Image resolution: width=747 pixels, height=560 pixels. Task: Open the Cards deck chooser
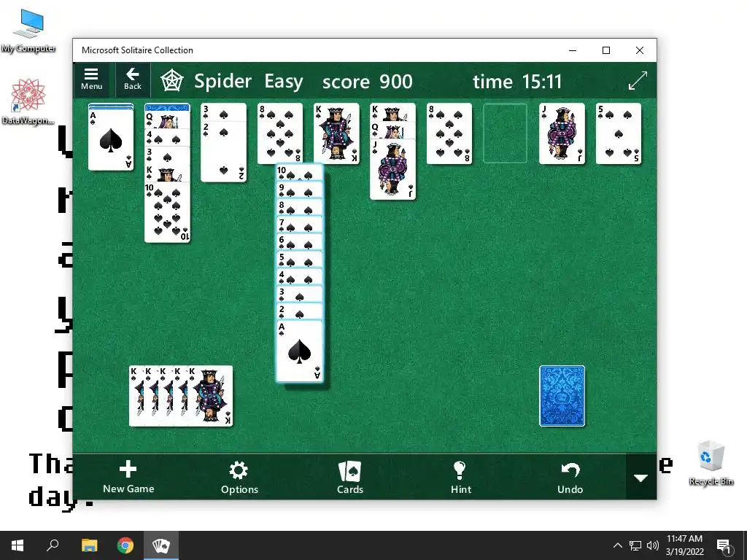click(x=349, y=477)
